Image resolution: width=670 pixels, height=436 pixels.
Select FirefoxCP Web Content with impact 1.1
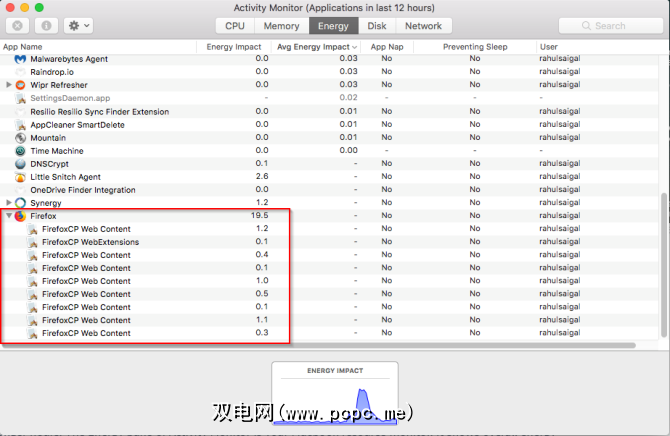pyautogui.click(x=329, y=320)
